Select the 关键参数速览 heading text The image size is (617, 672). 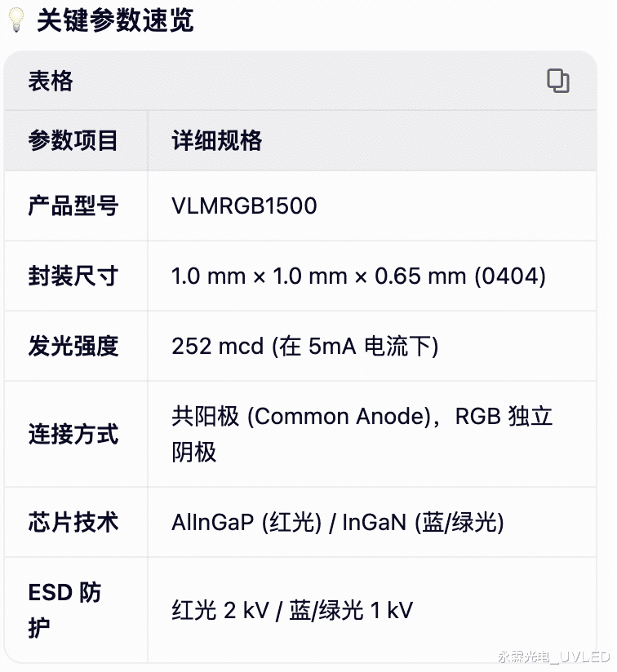pyautogui.click(x=115, y=21)
